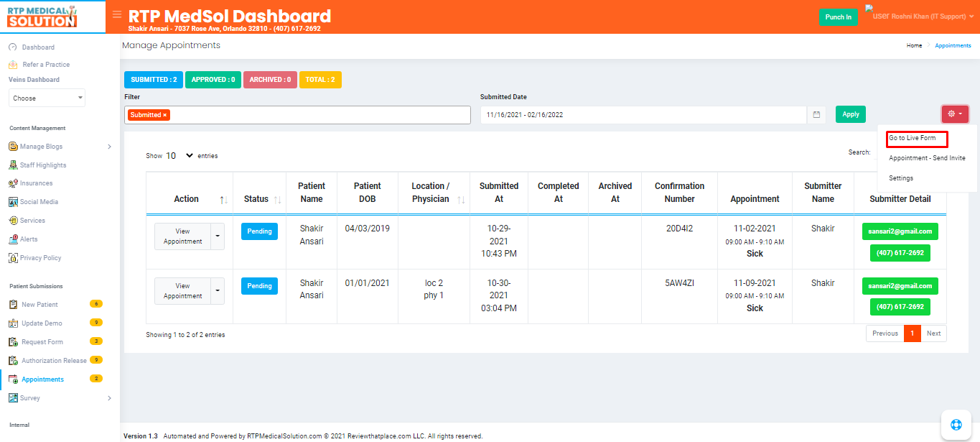
Task: Click the Update Demo sidebar icon
Action: [x=14, y=323]
